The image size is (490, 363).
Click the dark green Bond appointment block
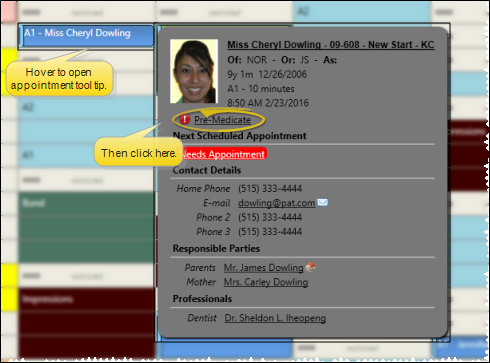(x=87, y=227)
